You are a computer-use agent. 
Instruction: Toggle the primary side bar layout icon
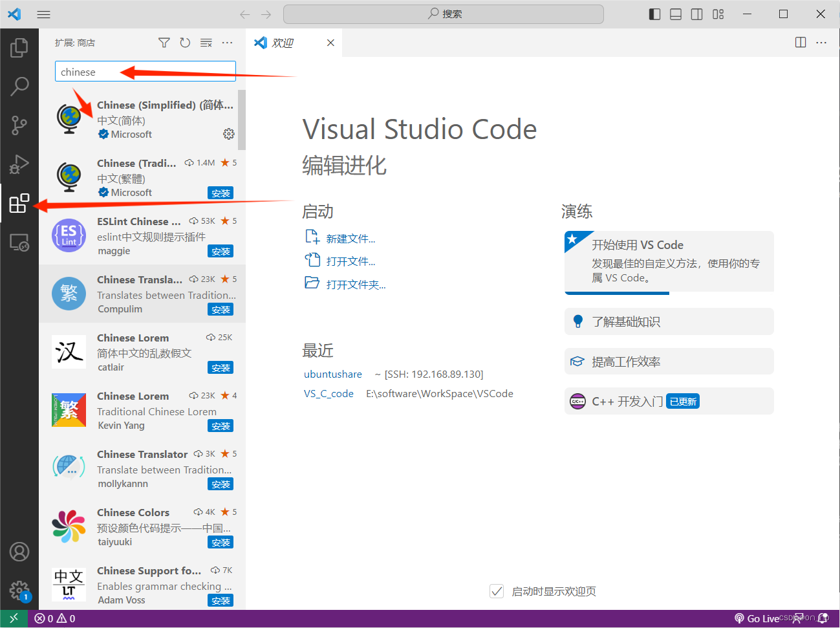654,14
